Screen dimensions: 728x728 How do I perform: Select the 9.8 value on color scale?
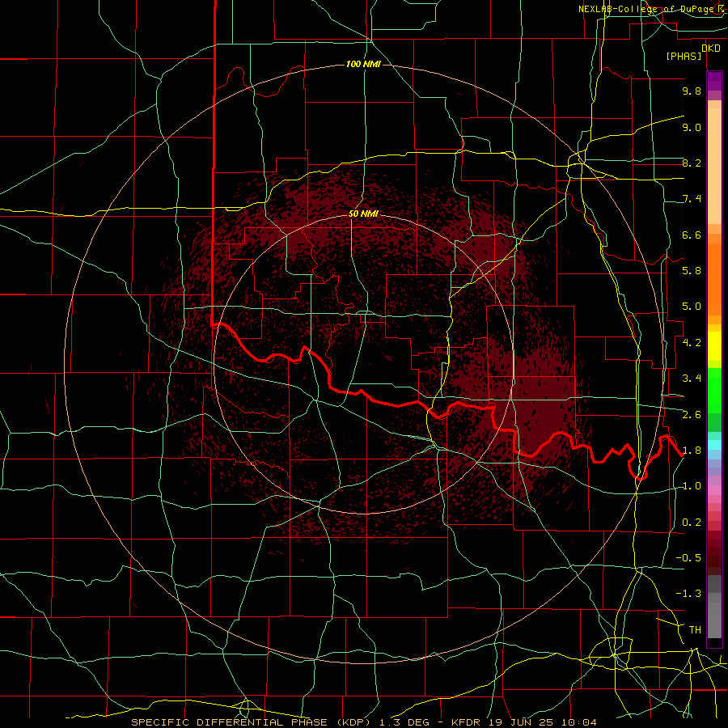[692, 91]
